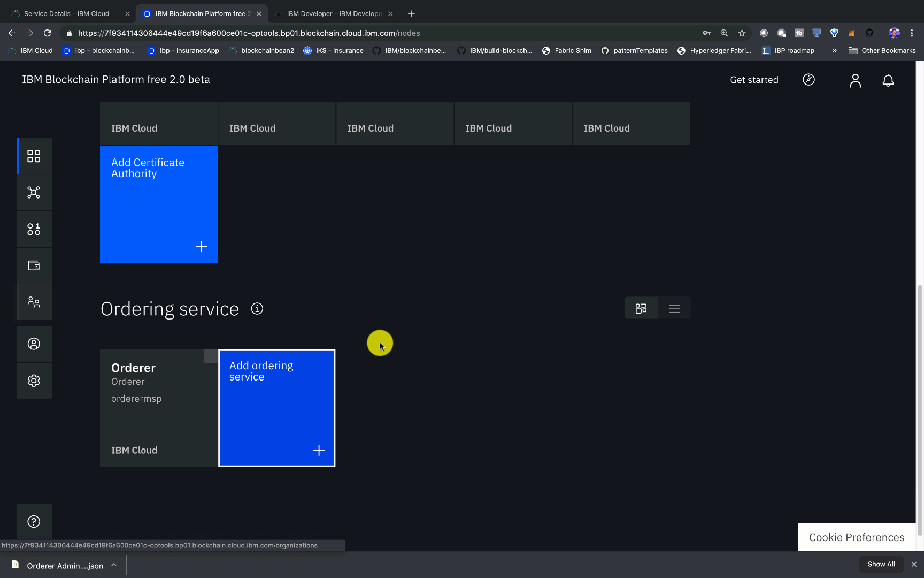Open the IBM Cloud bookmark
The width and height of the screenshot is (924, 578).
pos(30,51)
